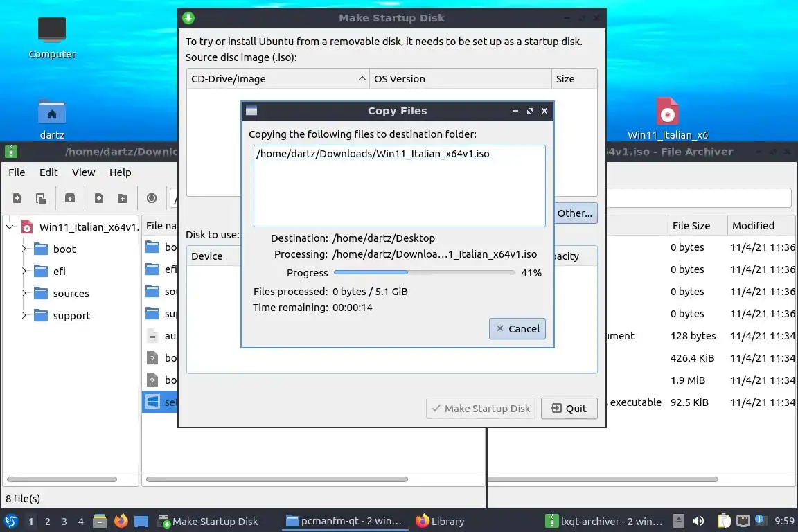798x532 pixels.
Task: Click File Size column header in archiver
Action: click(x=698, y=226)
